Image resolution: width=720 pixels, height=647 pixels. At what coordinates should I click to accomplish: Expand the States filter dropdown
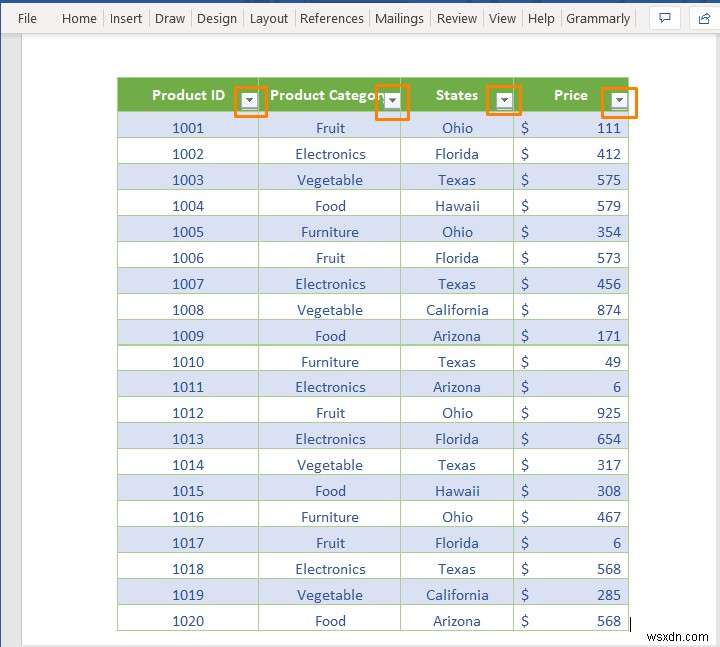pos(504,100)
